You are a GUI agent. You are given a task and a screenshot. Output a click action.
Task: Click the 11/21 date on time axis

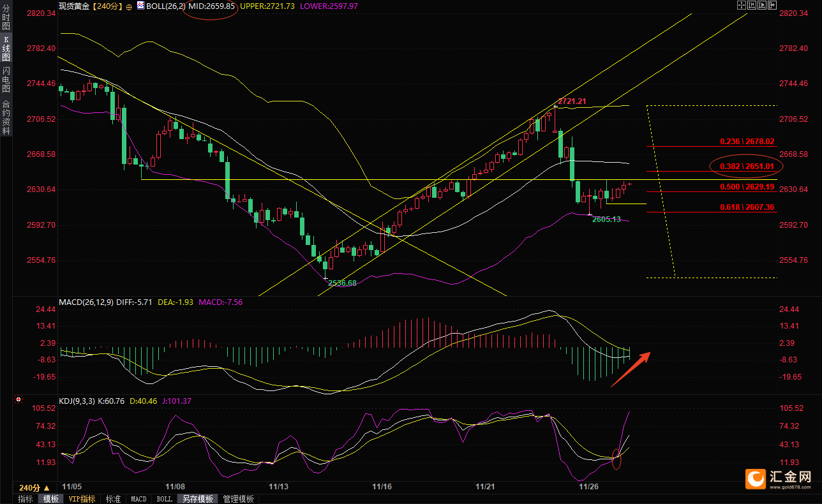pyautogui.click(x=485, y=486)
